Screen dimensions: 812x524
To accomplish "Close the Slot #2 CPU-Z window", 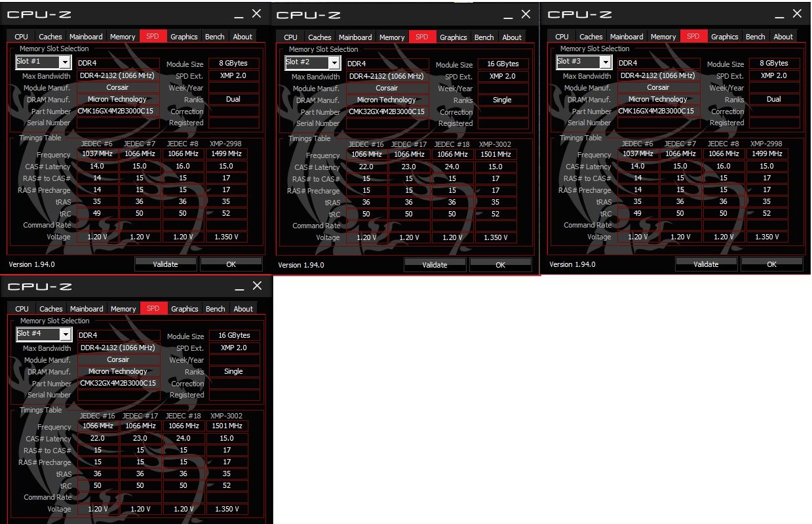I will tap(526, 14).
